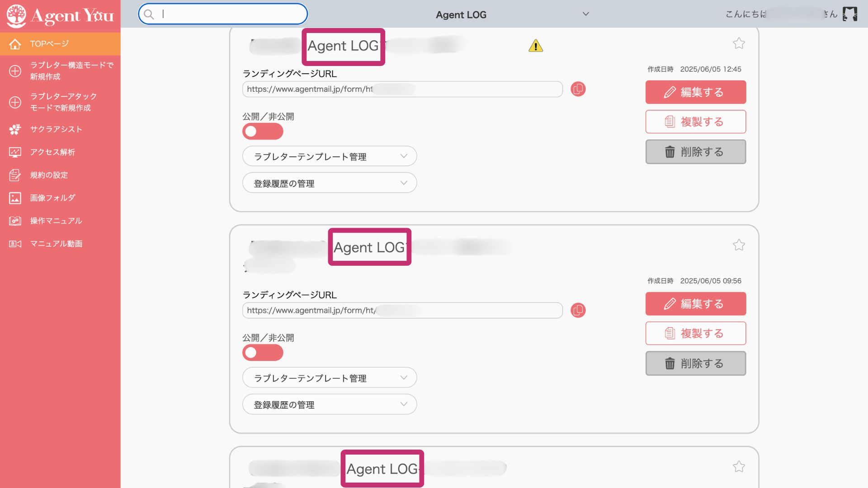Open アクセス解析 in the sidebar
868x488 pixels.
click(52, 152)
